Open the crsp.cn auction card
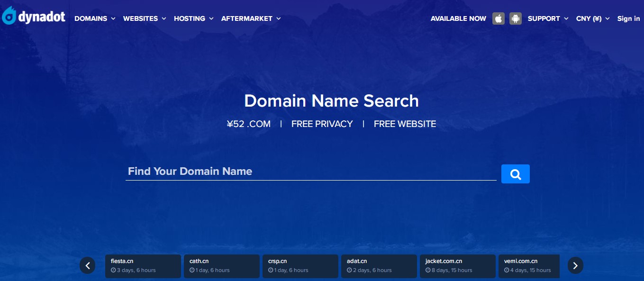 pyautogui.click(x=300, y=266)
